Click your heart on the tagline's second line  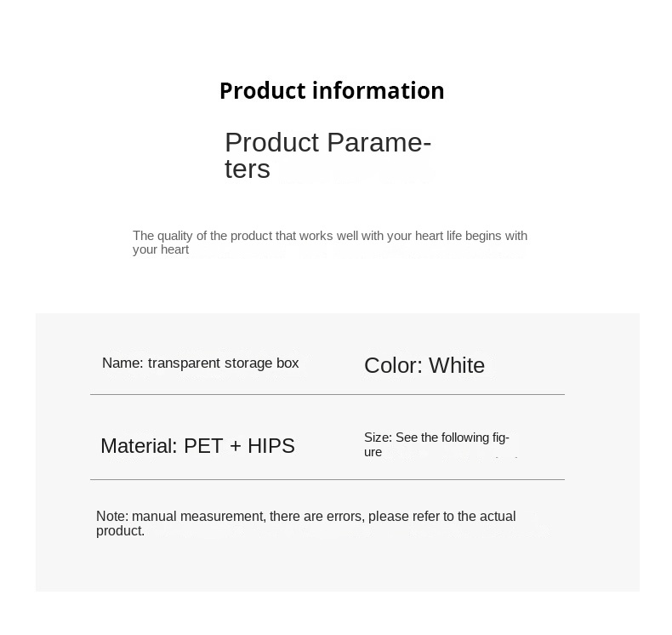tap(161, 249)
